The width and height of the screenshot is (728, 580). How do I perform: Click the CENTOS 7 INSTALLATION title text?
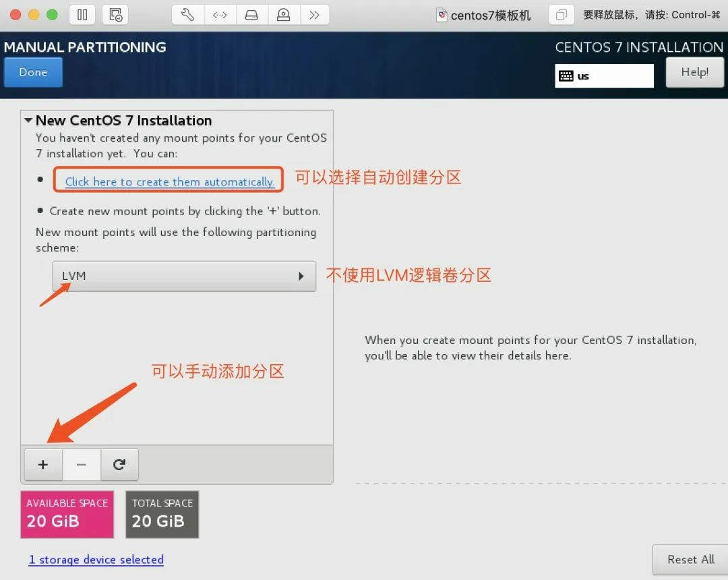(639, 47)
